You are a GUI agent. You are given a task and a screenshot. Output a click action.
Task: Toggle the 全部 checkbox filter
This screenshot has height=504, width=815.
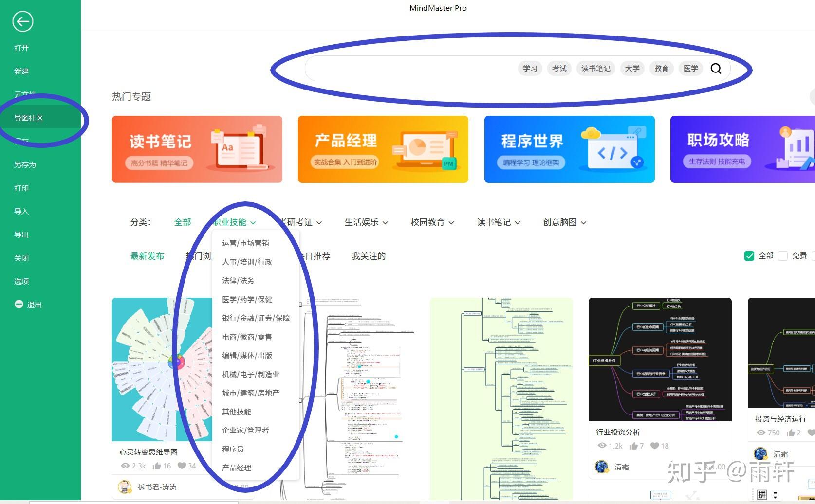[749, 256]
